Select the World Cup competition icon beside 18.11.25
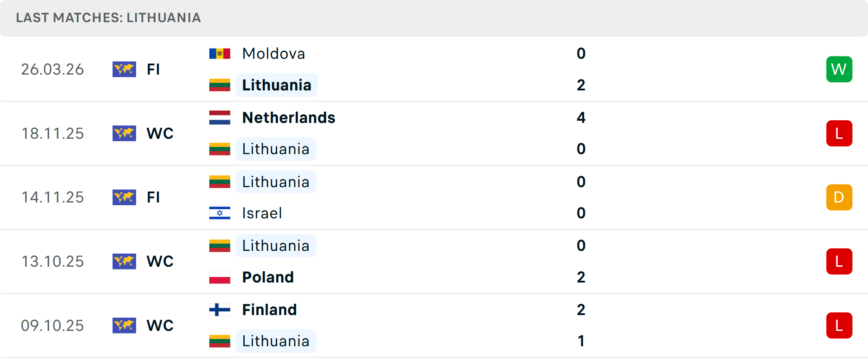Screen dimensions: 868x358 pos(124,133)
